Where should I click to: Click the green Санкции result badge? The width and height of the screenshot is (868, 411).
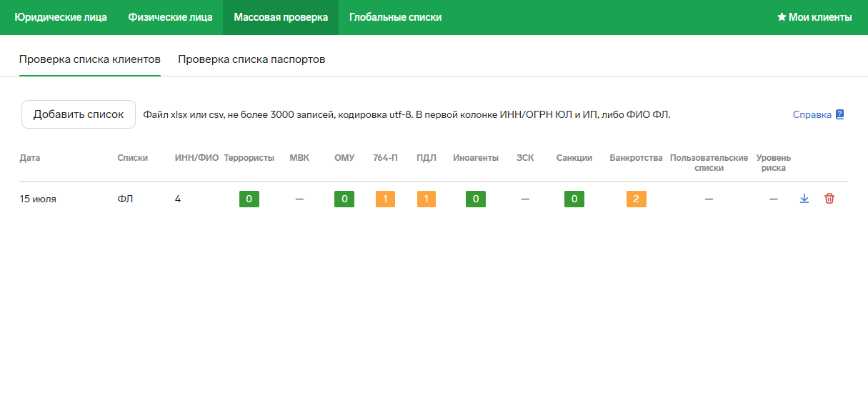(574, 199)
